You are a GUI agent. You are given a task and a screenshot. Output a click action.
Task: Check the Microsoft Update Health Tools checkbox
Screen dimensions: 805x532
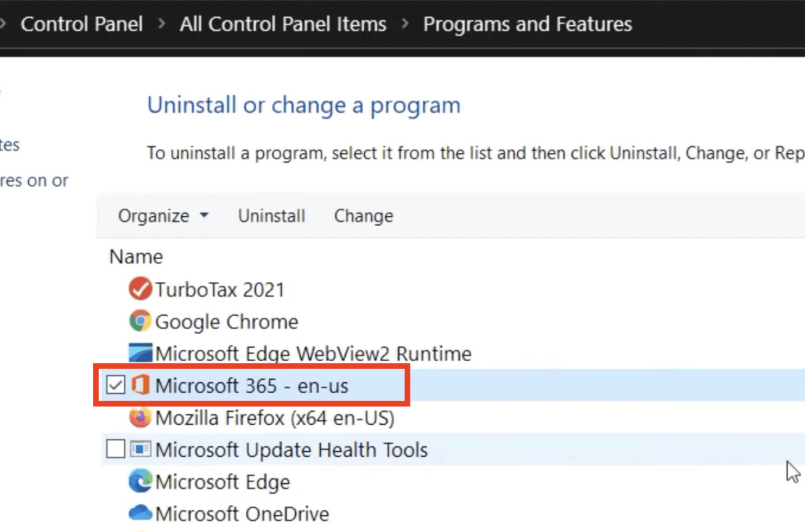[x=114, y=449]
